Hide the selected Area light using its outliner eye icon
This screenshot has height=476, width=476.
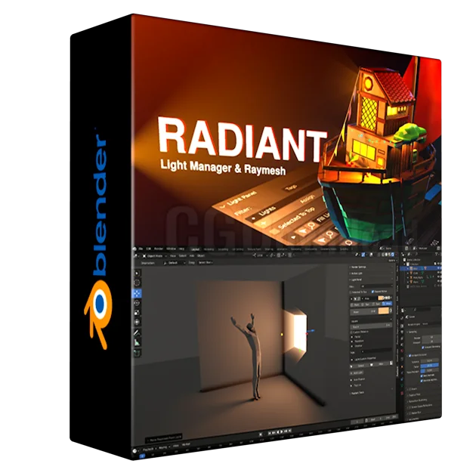(438, 268)
